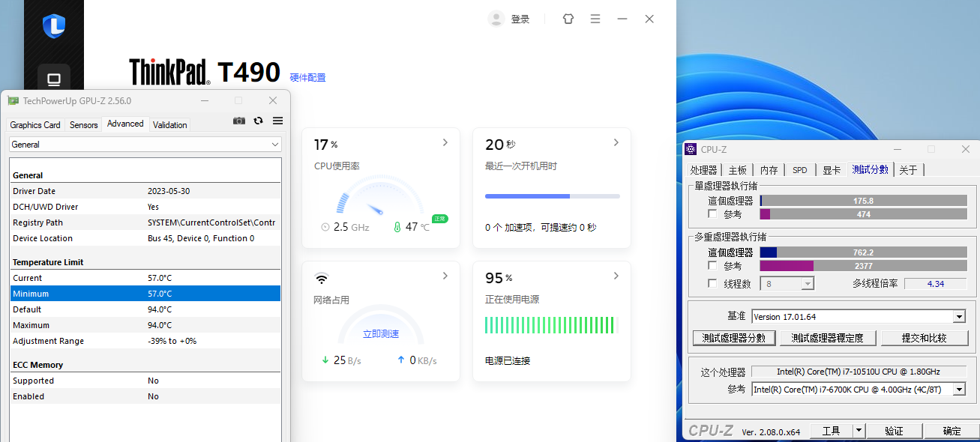Take GPU-Z screenshot with camera icon

coord(239,121)
